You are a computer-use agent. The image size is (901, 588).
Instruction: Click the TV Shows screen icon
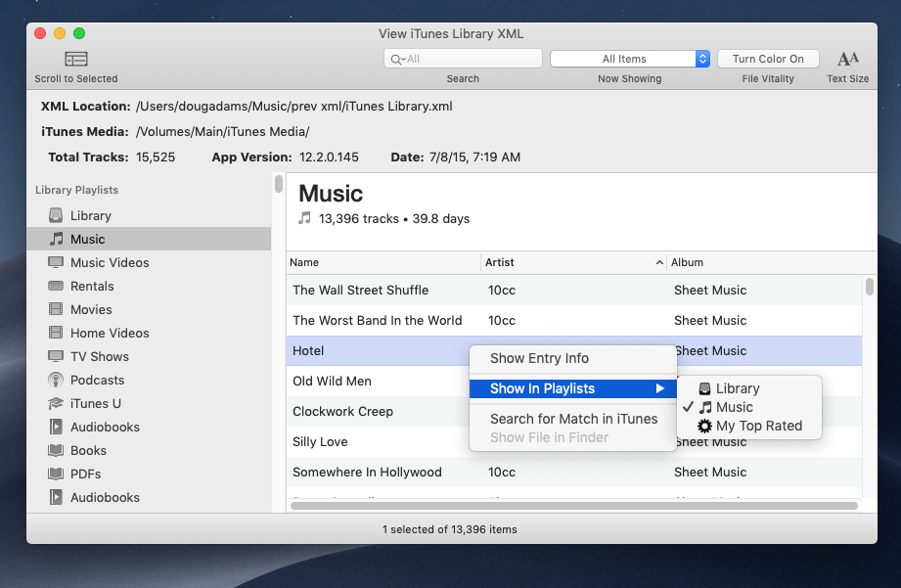(56, 356)
